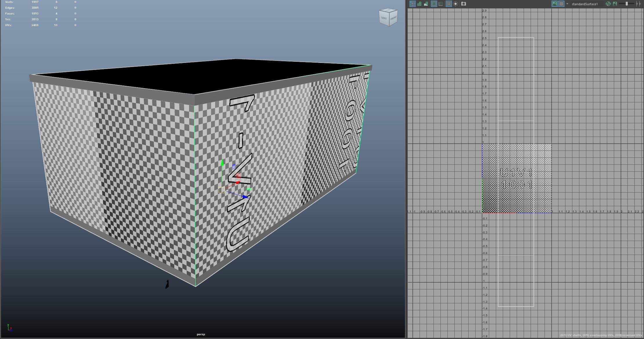Click the Faces count value 1893
The image size is (644, 339).
pos(35,14)
